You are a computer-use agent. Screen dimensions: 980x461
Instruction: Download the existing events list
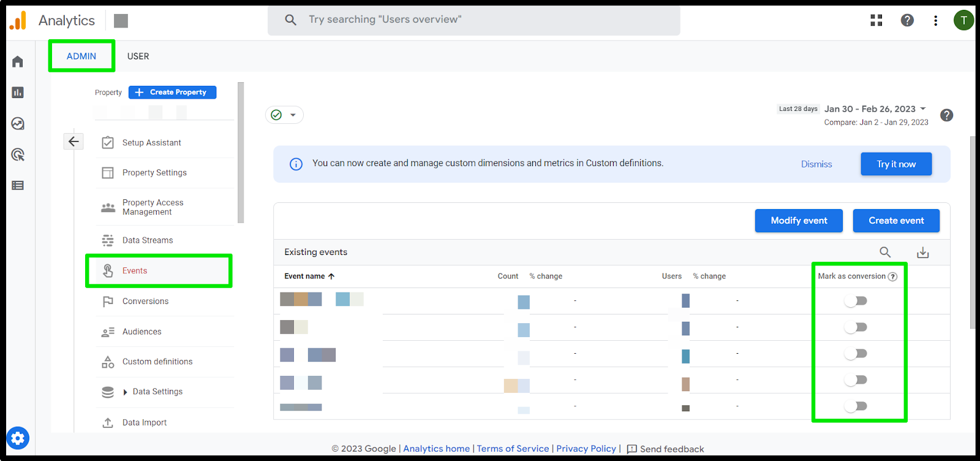tap(923, 252)
